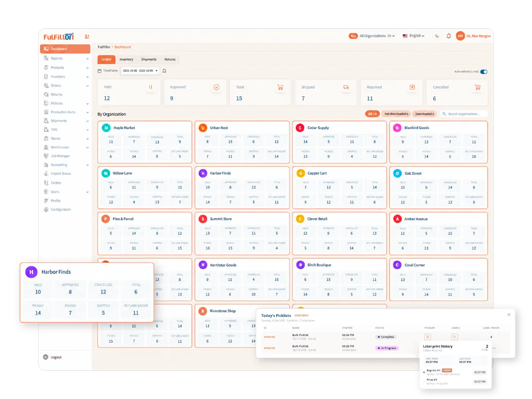This screenshot has height=399, width=532.
Task: Open the TMS sidebar icon
Action: (46, 129)
